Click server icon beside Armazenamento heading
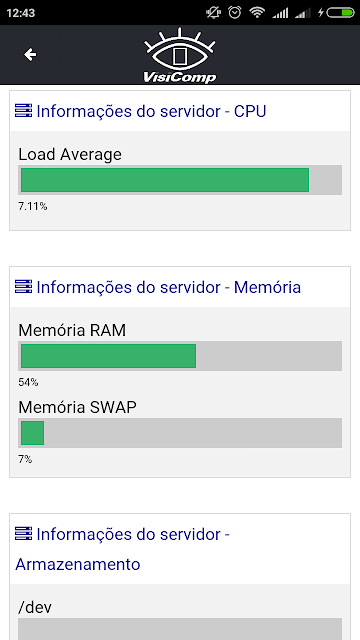The height and width of the screenshot is (640, 360). point(23,533)
